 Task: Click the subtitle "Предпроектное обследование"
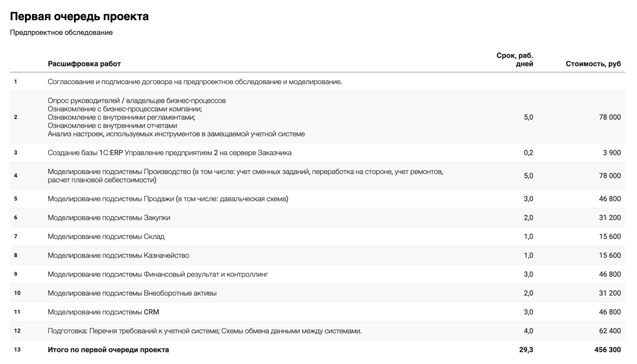pyautogui.click(x=61, y=33)
